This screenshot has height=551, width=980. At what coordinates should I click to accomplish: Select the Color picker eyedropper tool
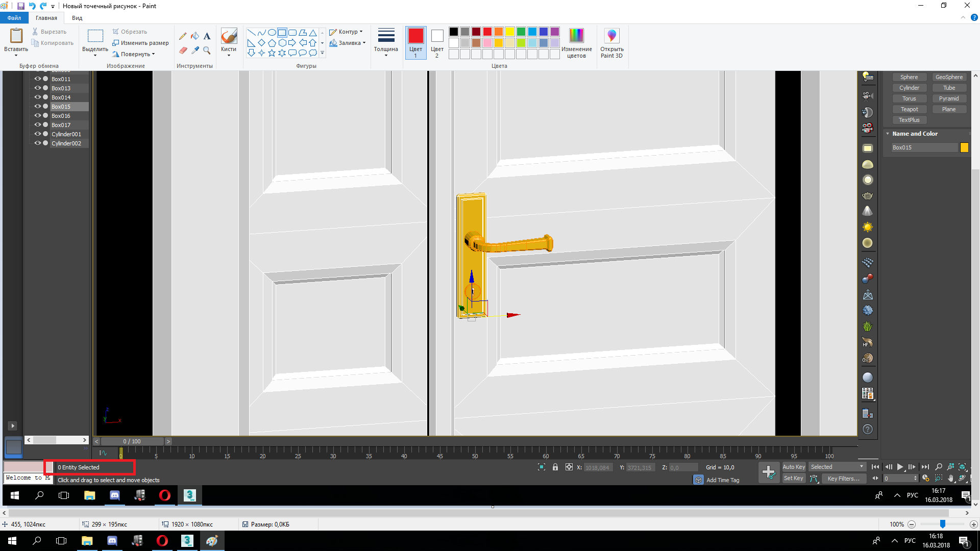pos(195,50)
